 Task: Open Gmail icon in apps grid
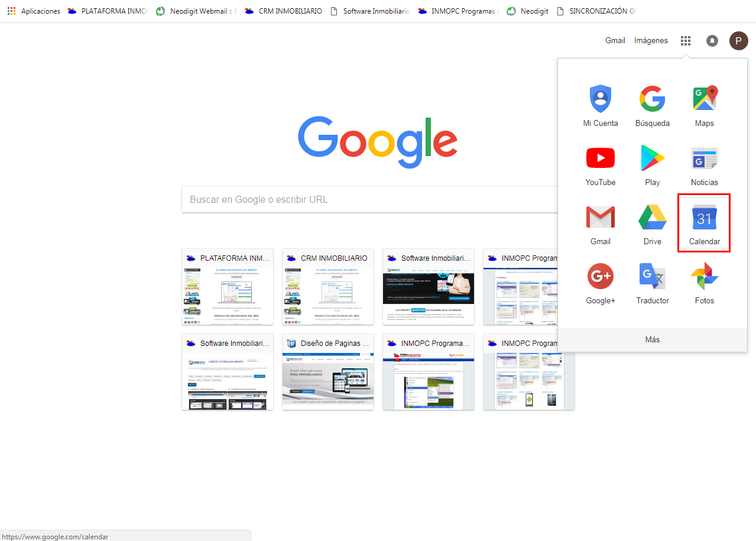tap(601, 224)
